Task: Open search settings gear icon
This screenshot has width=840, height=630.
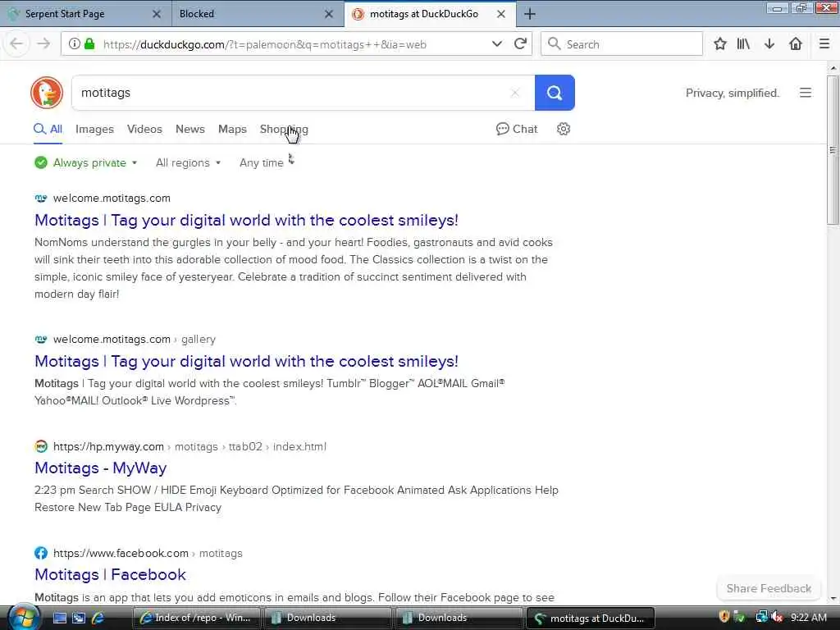Action: (563, 129)
